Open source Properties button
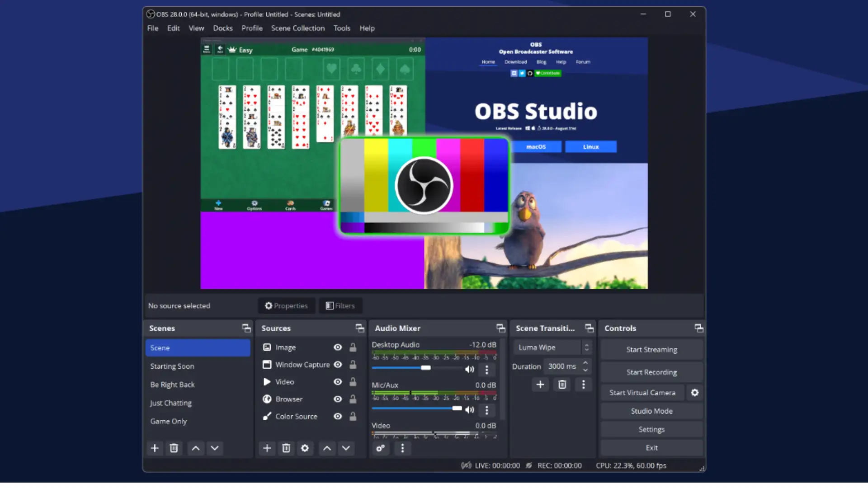Viewport: 868px width, 488px height. (286, 305)
